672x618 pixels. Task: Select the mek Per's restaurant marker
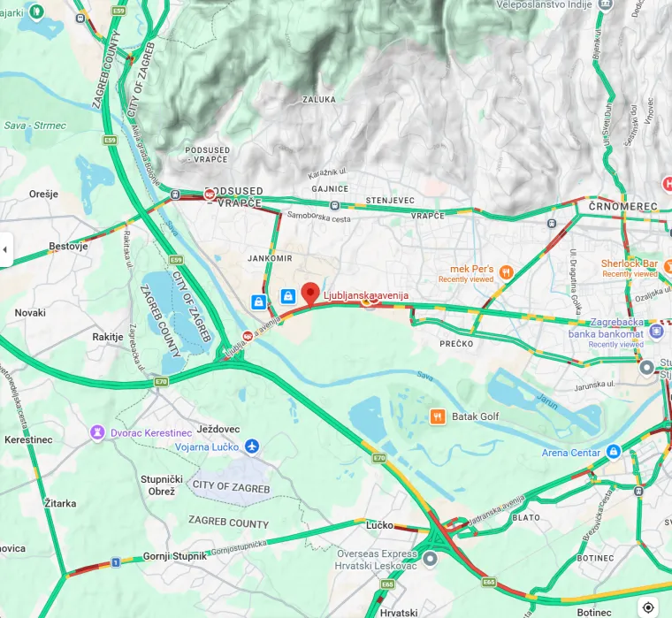point(506,271)
